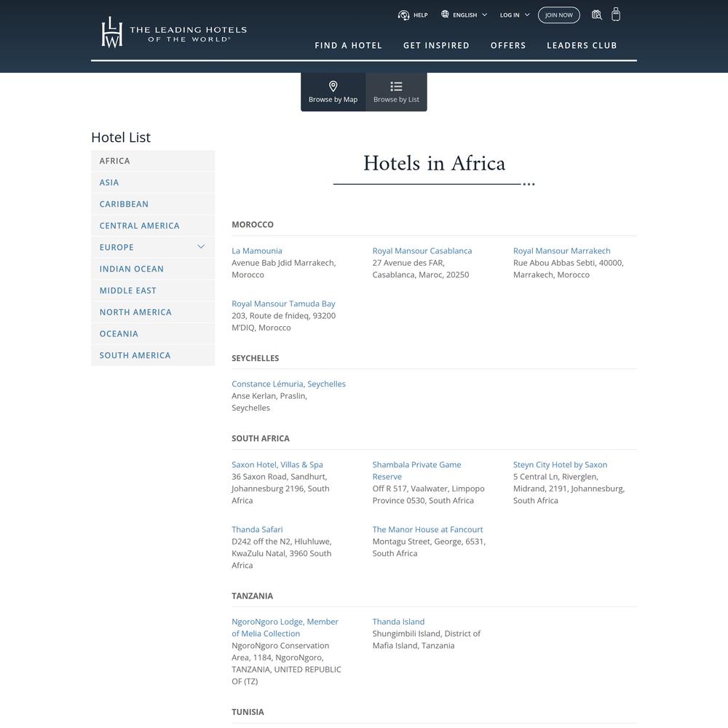Expand the Europe region chevron

(x=201, y=247)
